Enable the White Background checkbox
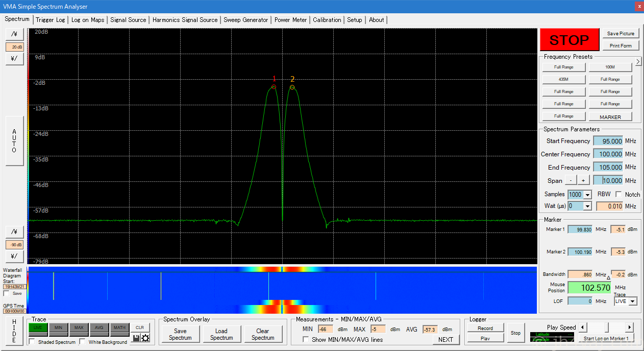The height and width of the screenshot is (351, 644). pyautogui.click(x=83, y=342)
